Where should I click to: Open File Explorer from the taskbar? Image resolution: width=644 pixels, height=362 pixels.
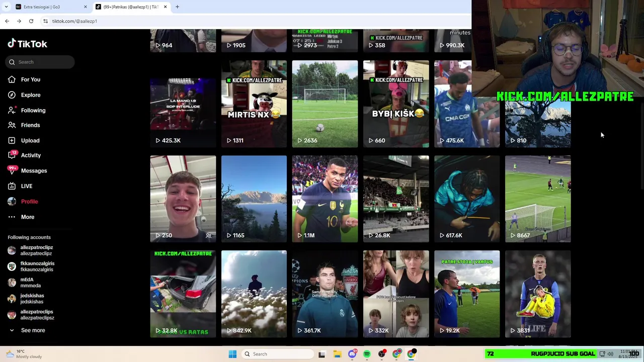337,354
